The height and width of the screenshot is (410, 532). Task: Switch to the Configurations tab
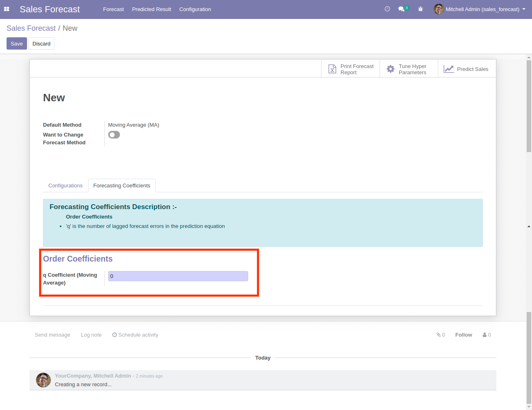pos(66,186)
